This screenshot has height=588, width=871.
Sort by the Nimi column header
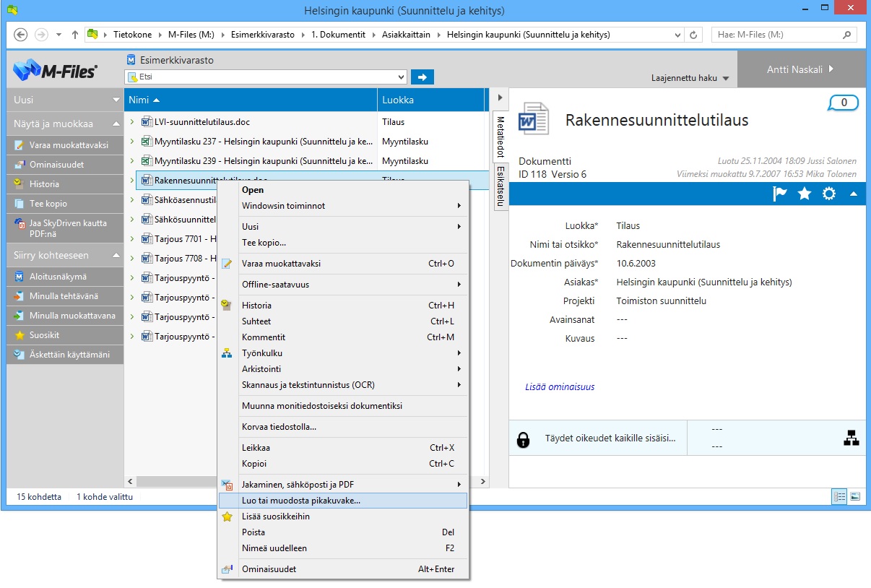click(251, 100)
